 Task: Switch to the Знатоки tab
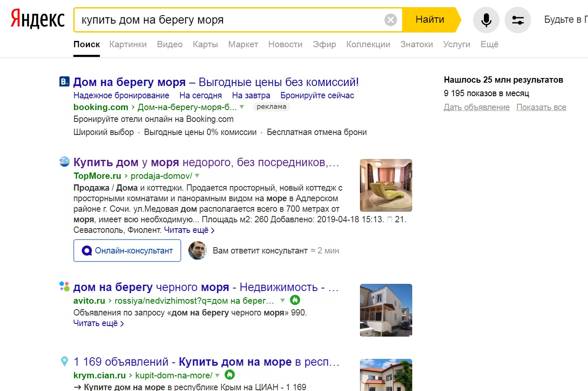(416, 44)
